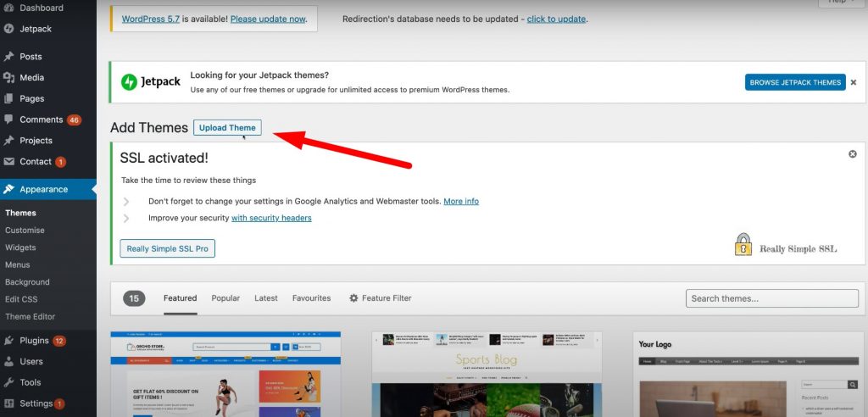Open the WordPress 5.7 link

click(x=151, y=19)
